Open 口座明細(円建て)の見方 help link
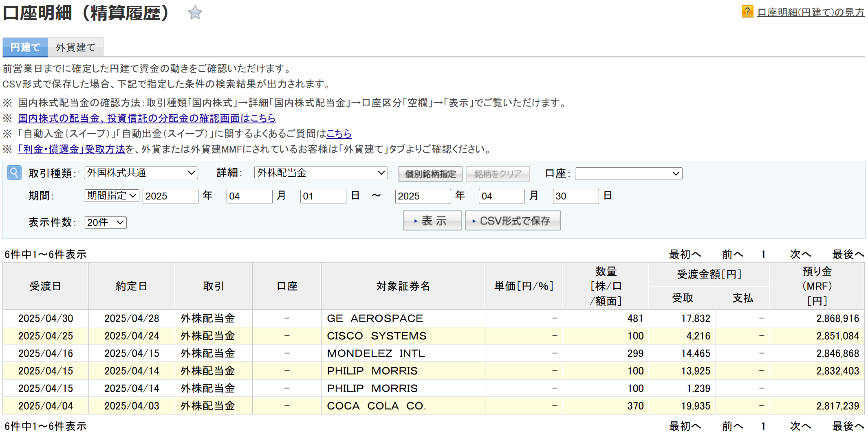Screen dimensions: 868x434 coord(811,12)
